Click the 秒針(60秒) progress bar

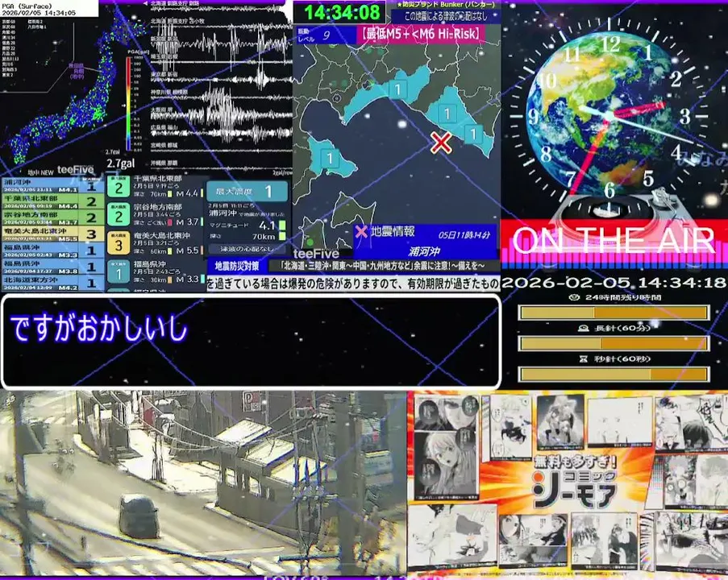[x=614, y=374]
